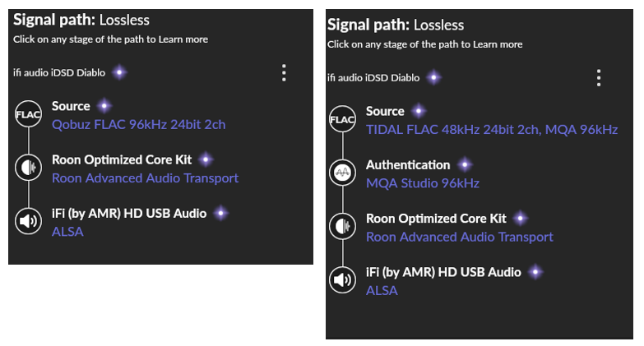
Task: Click the iFi (by AMR) HD USB Audio label in the right panel
Action: (443, 272)
